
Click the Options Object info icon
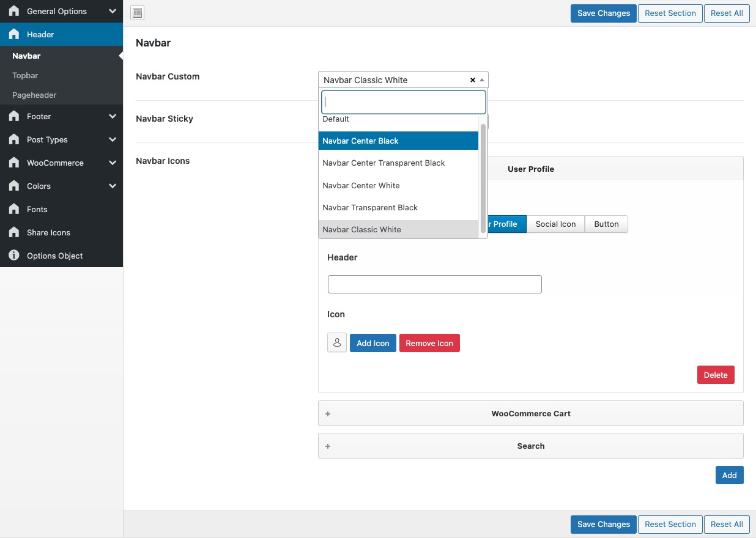pos(14,256)
